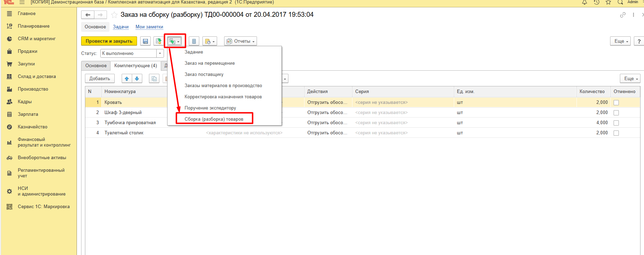Tick Отменено checkbox for Туалетный столик row
The image size is (644, 255).
616,133
